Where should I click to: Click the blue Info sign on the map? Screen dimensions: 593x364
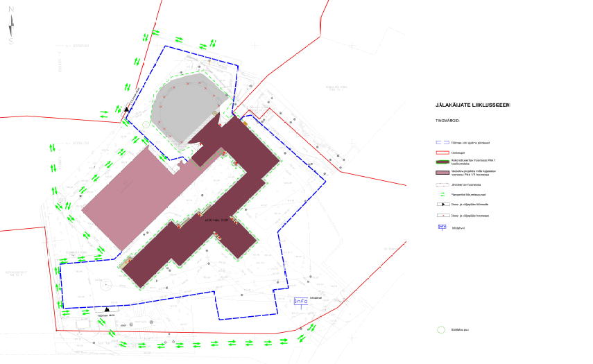[x=300, y=301]
